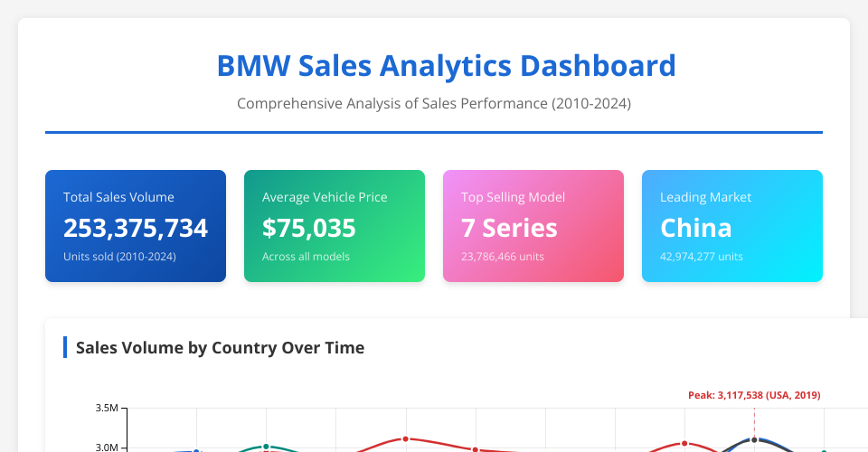Click the 253,375,734 total units figure

136,229
